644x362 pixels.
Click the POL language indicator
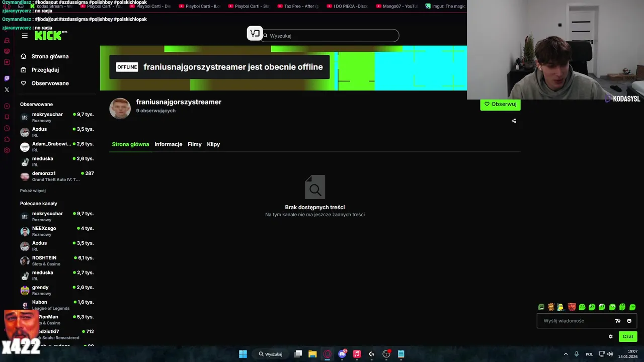589,354
